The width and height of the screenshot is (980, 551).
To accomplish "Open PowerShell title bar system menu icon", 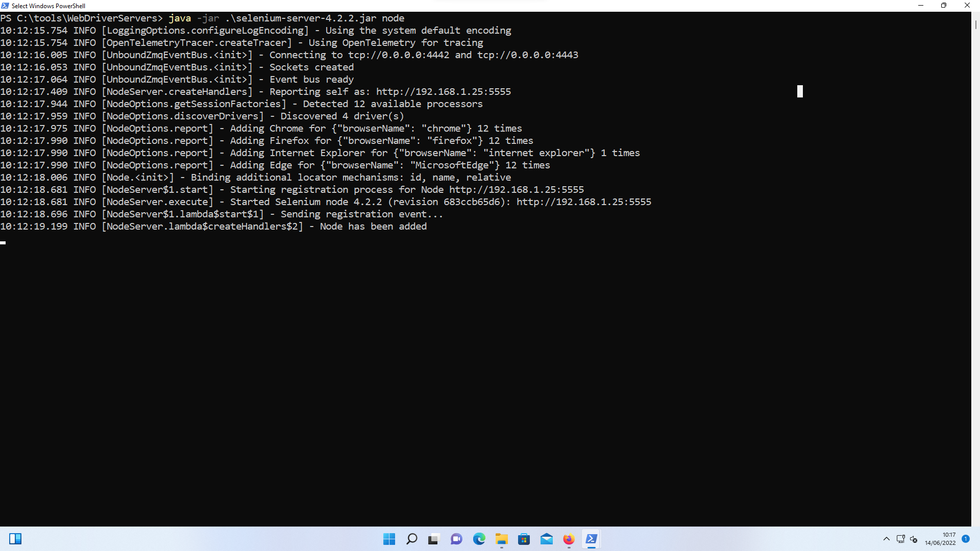I will coord(5,6).
